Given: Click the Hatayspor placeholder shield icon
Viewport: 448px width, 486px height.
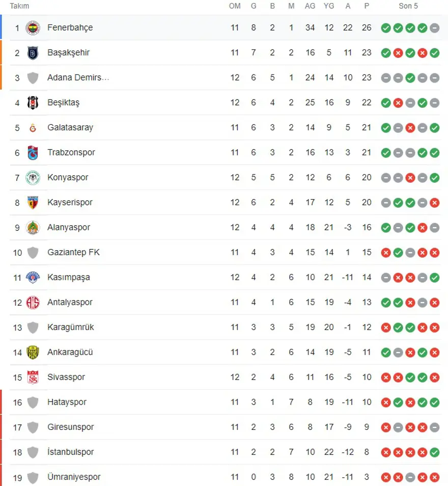Looking at the screenshot, I should point(33,402).
